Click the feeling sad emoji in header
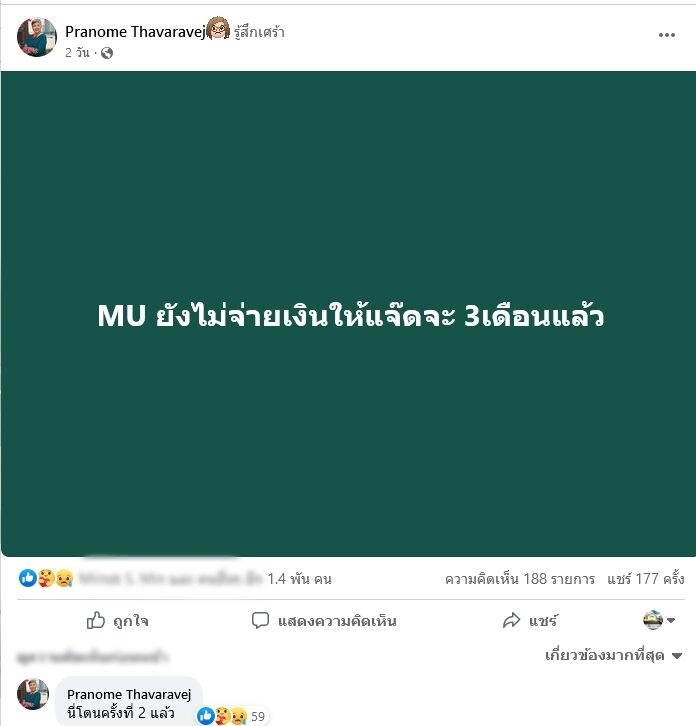The image size is (696, 726). pos(218,29)
